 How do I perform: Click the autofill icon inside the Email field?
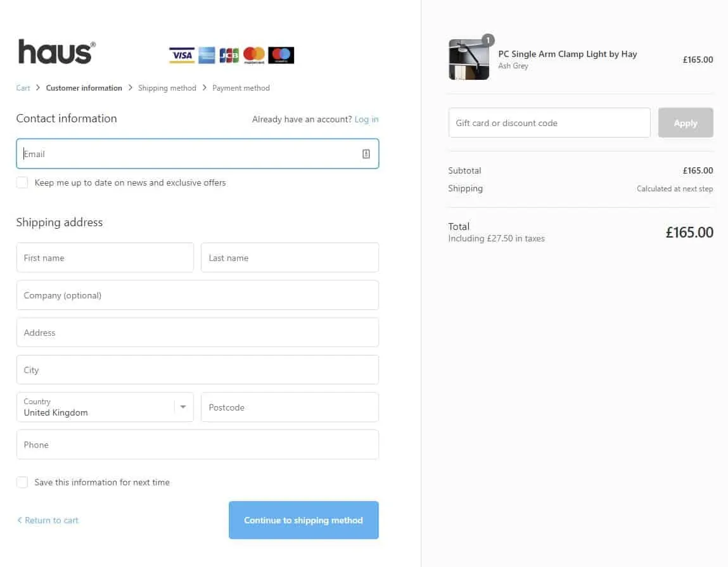[x=366, y=153]
